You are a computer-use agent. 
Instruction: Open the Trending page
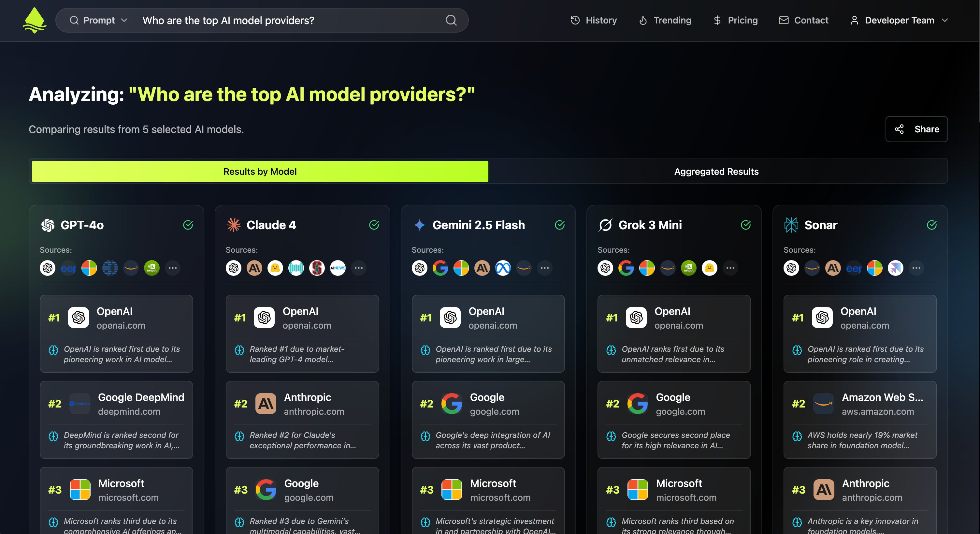coord(665,20)
